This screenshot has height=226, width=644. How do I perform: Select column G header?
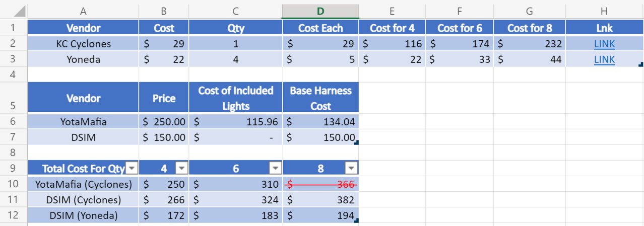pos(530,11)
